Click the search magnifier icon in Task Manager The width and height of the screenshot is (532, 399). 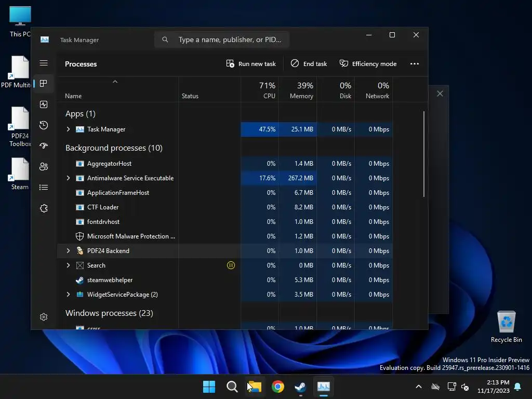pos(165,39)
